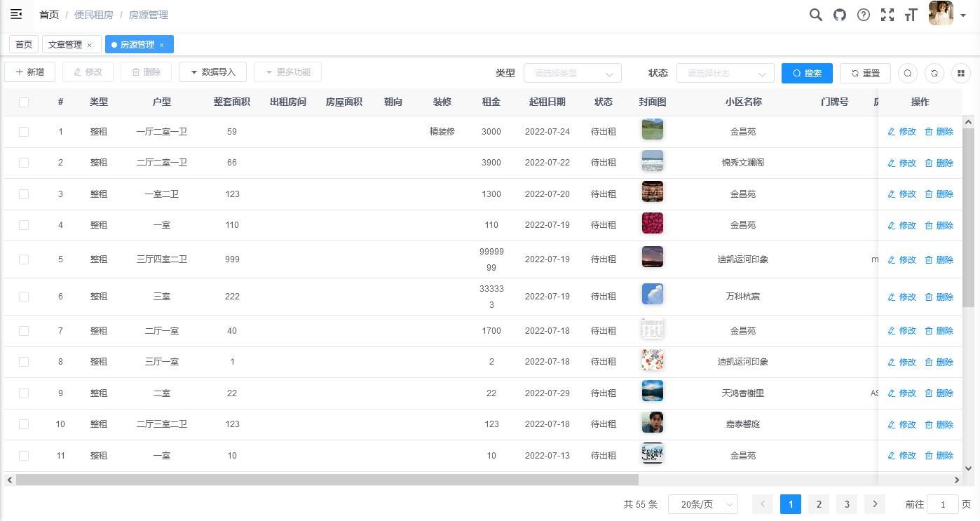Check the checkbox for row 10
The height and width of the screenshot is (521, 980).
[x=24, y=424]
